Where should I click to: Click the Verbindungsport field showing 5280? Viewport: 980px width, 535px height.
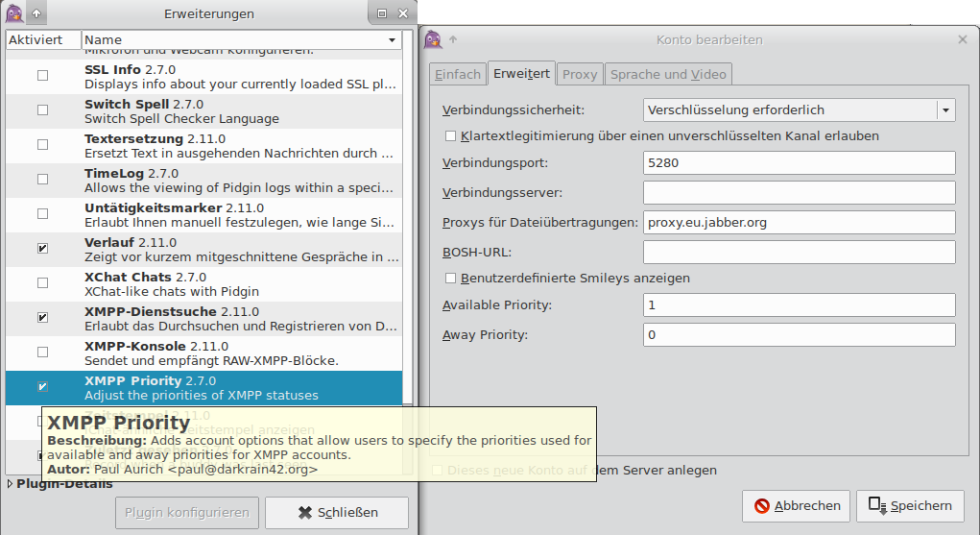[799, 163]
